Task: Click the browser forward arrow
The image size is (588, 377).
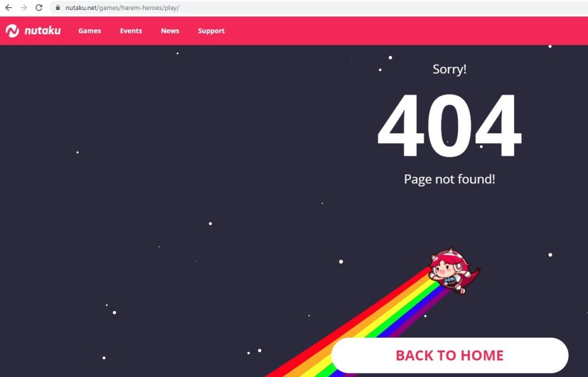Action: (24, 8)
